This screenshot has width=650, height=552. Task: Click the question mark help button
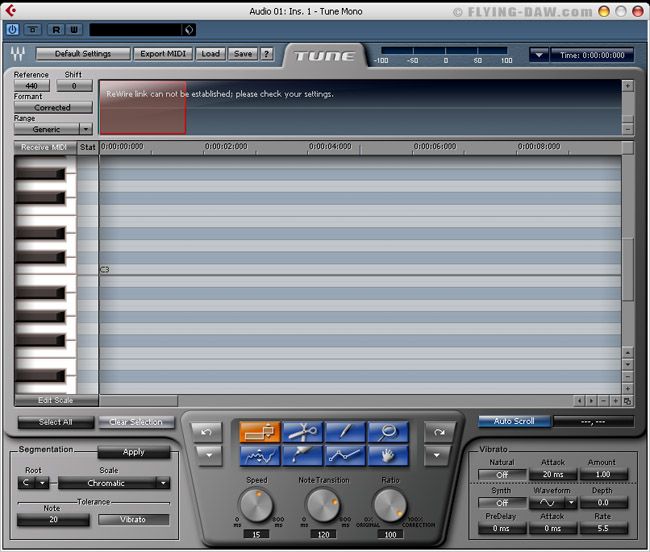coord(267,54)
